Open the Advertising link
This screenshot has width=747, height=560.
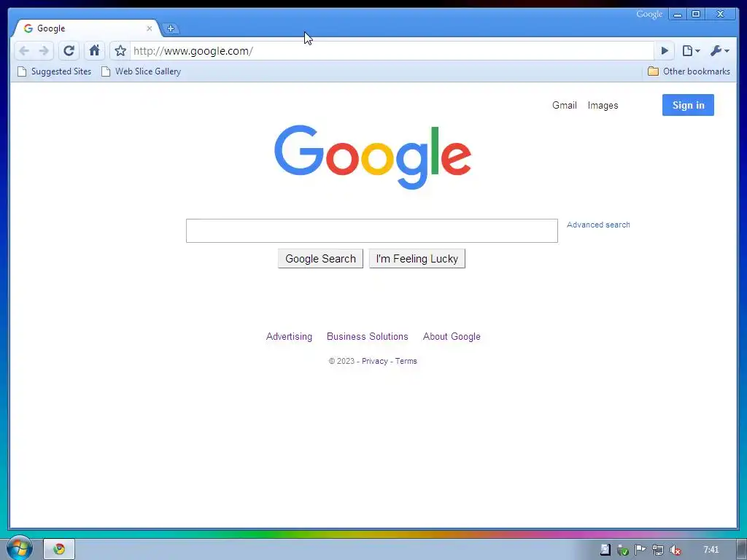(x=289, y=337)
